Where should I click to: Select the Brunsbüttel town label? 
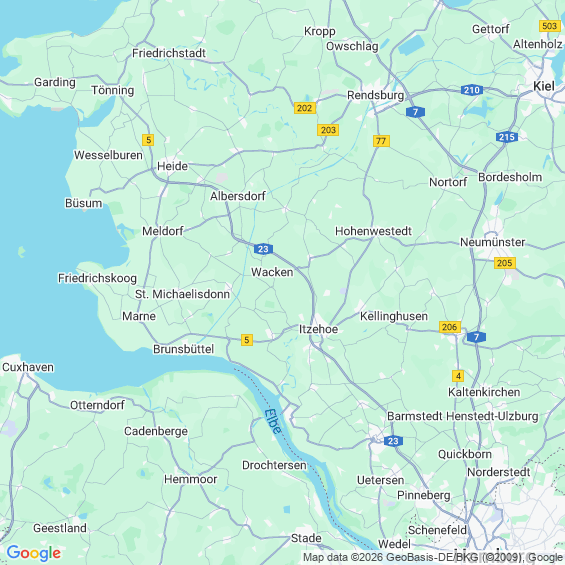(x=183, y=349)
